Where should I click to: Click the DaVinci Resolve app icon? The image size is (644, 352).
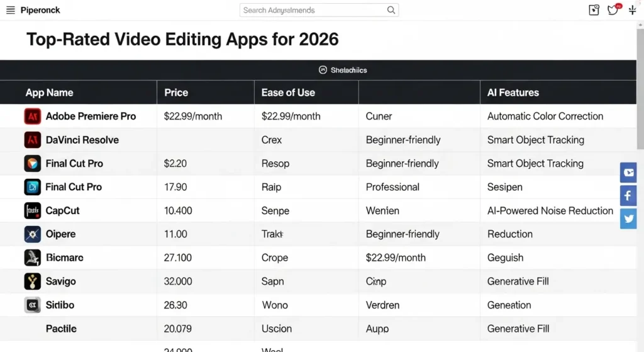pos(32,140)
